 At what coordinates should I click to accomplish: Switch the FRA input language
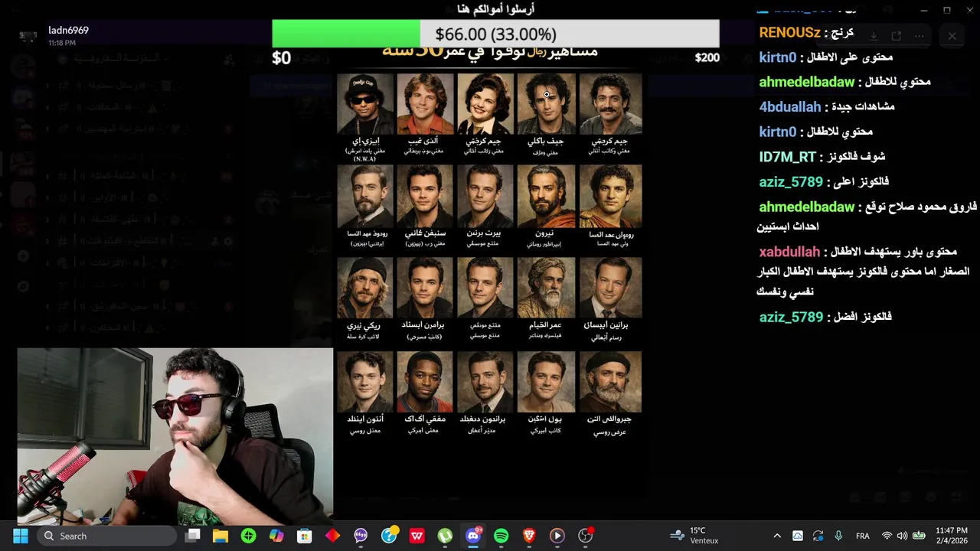[x=863, y=536]
